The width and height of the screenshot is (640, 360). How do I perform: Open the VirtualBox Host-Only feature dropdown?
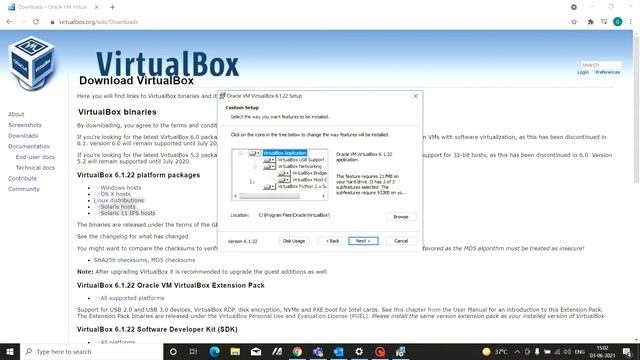pyautogui.click(x=284, y=180)
